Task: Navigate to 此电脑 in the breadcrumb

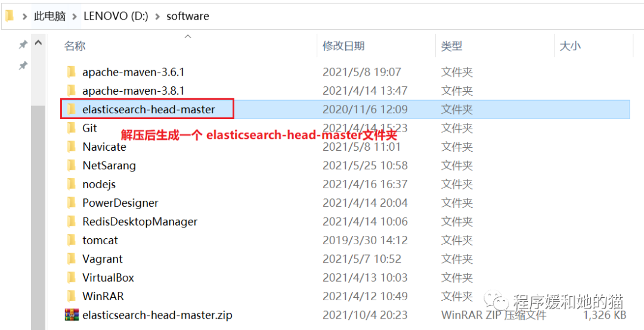Action: tap(49, 16)
